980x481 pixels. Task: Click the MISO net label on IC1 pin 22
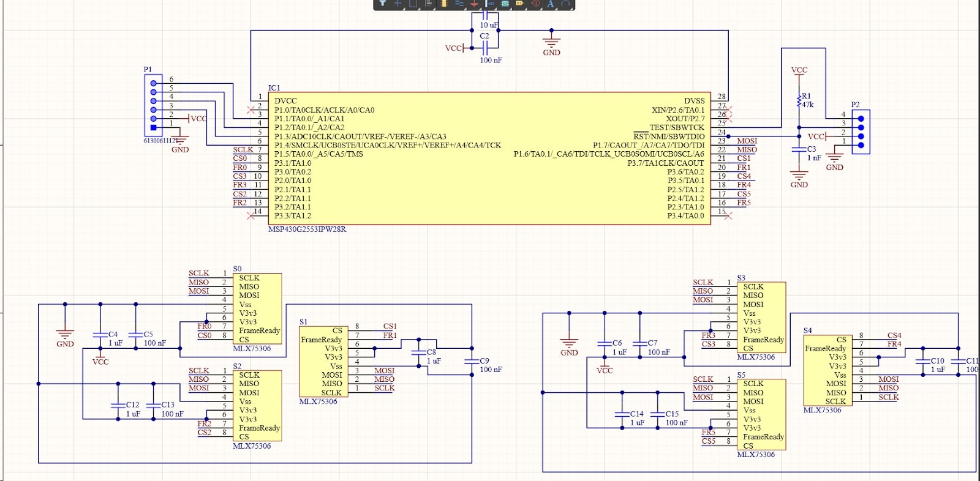[747, 150]
